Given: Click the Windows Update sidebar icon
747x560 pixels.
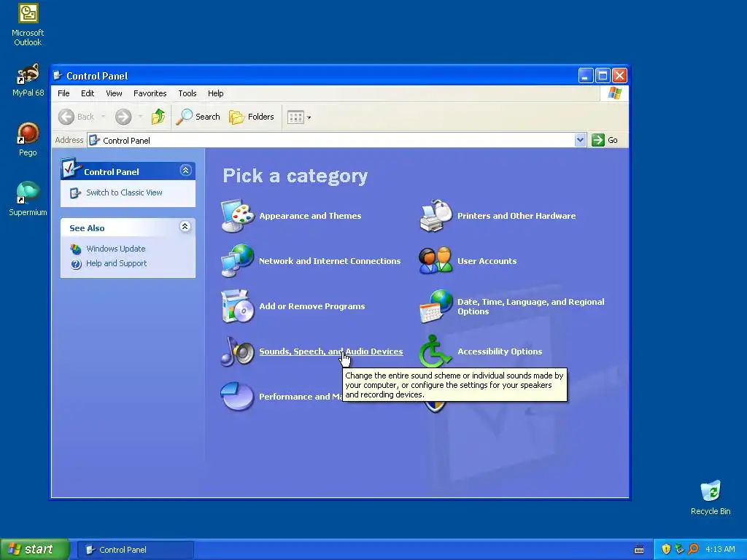Looking at the screenshot, I should pyautogui.click(x=76, y=249).
